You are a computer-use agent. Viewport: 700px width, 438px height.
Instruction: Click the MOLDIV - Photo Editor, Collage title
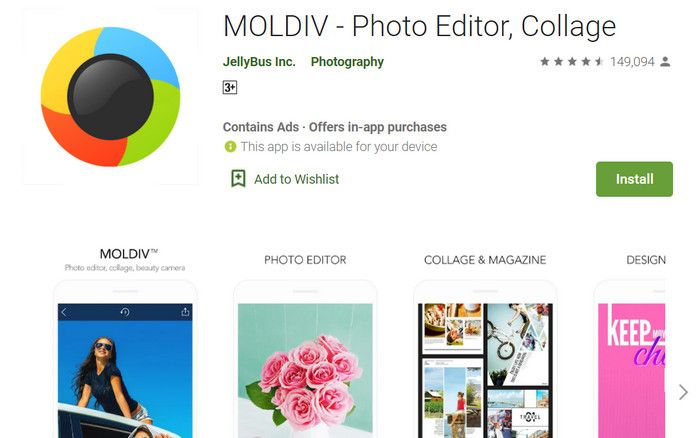(419, 25)
